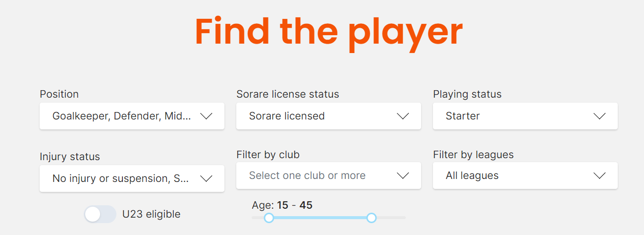644x235 pixels.
Task: Click the age slider track between handles
Action: click(320, 218)
